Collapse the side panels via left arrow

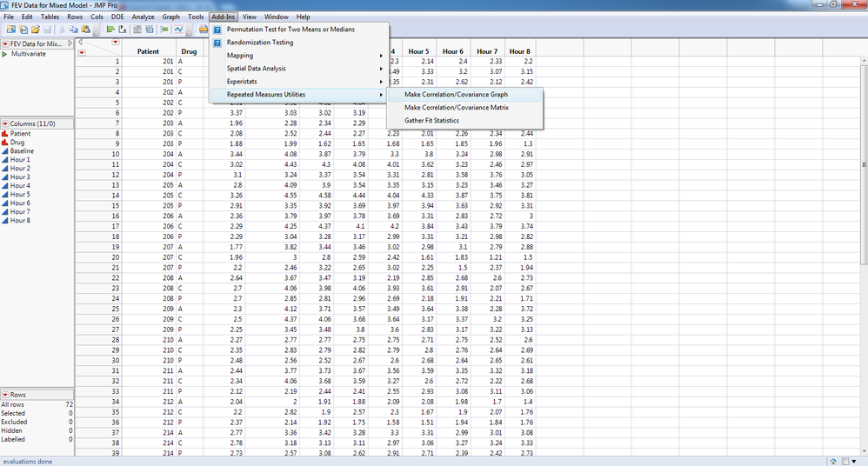pos(80,42)
